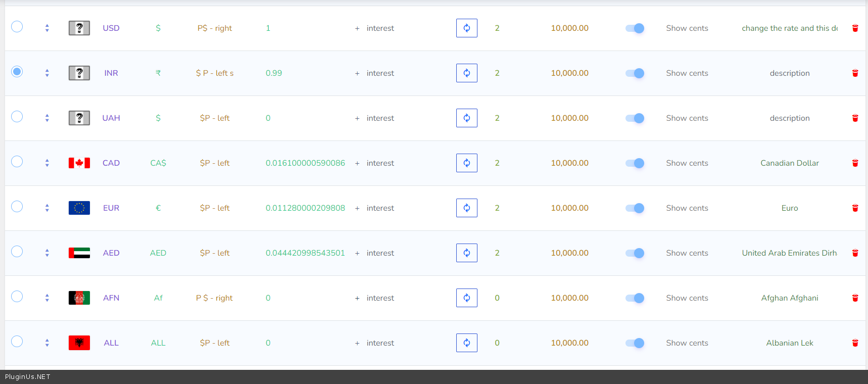This screenshot has width=868, height=384.
Task: Click the 'Euro' description field
Action: 790,208
